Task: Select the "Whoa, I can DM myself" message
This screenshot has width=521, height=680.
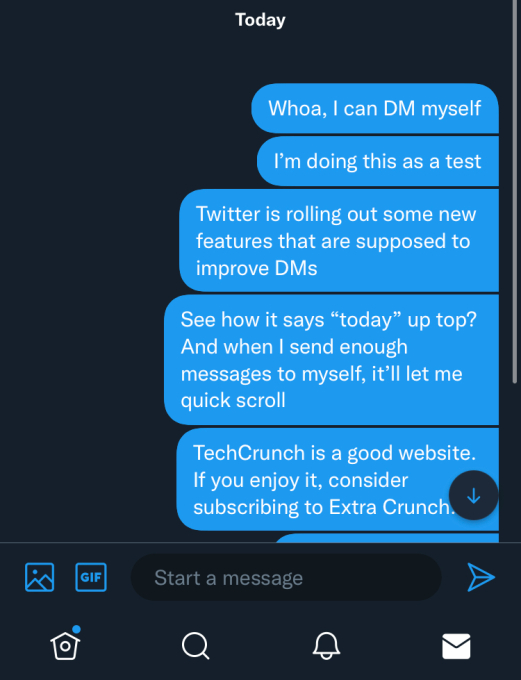Action: [375, 108]
